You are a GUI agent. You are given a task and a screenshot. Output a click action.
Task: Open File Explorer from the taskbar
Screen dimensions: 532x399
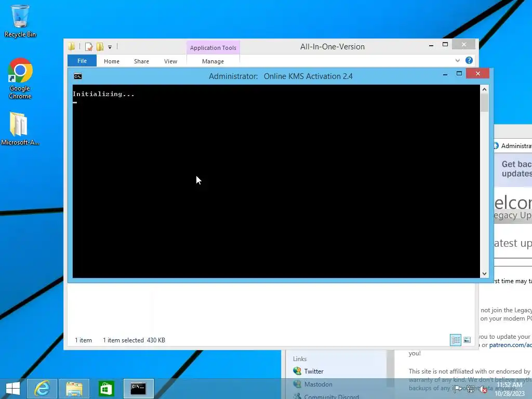74,389
